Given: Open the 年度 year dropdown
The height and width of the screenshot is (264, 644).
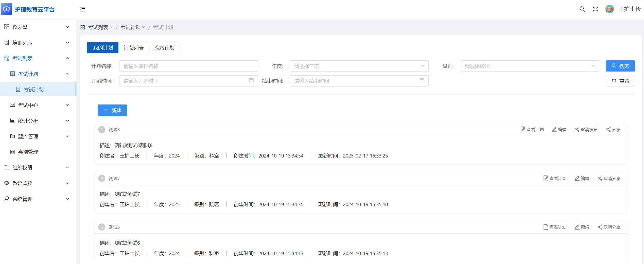Looking at the screenshot, I should tap(359, 66).
